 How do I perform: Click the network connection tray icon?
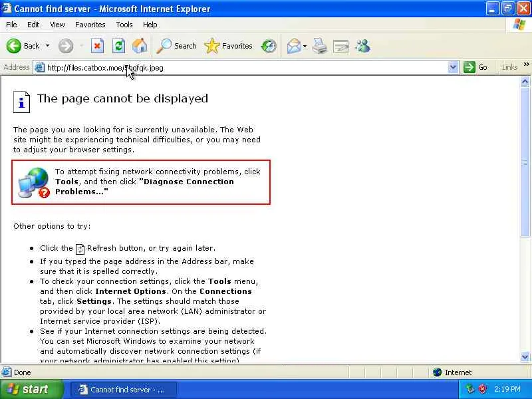coord(470,389)
